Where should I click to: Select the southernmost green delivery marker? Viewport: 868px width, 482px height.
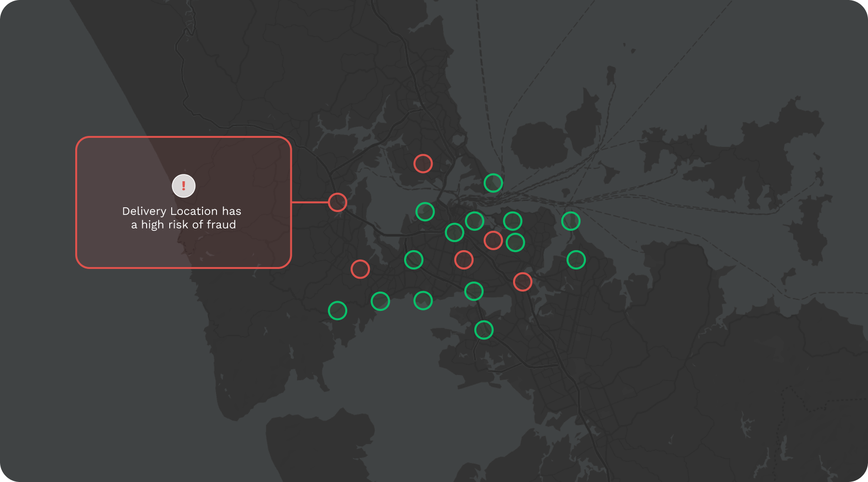484,330
